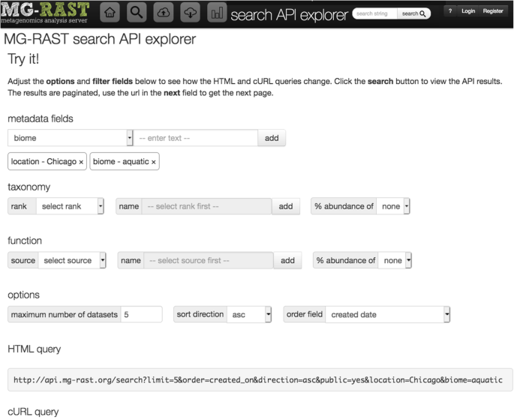
Task: Open taxonomy % abundance of dropdown
Action: 393,206
